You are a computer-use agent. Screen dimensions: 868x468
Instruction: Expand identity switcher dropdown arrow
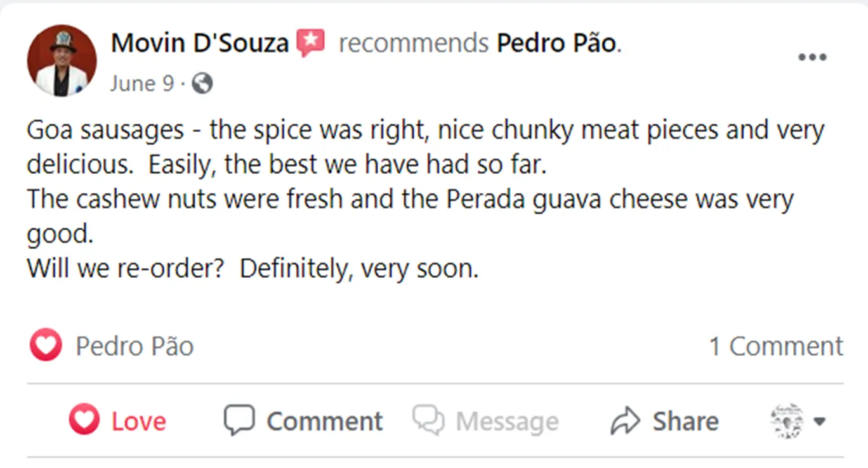pos(820,421)
